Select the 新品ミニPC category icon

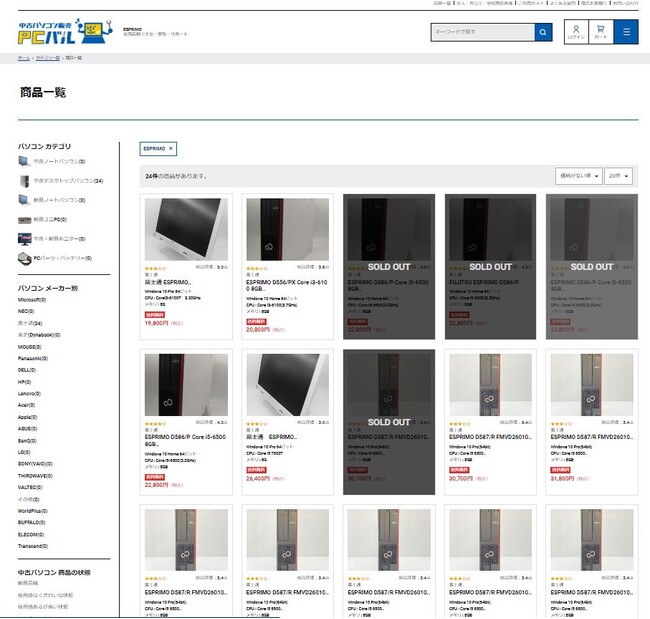click(24, 219)
